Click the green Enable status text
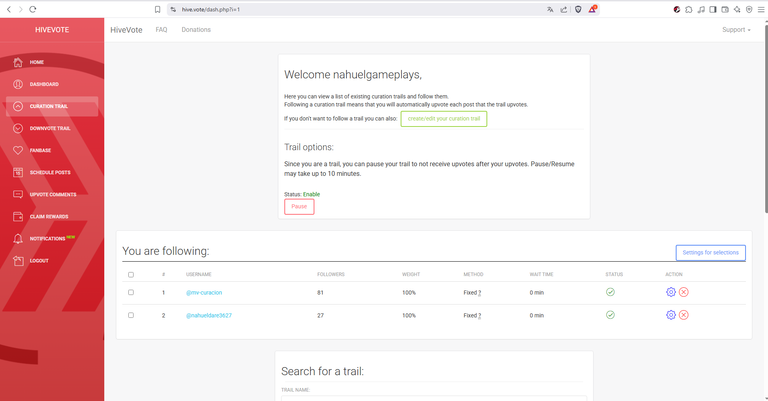This screenshot has height=401, width=768. (311, 194)
